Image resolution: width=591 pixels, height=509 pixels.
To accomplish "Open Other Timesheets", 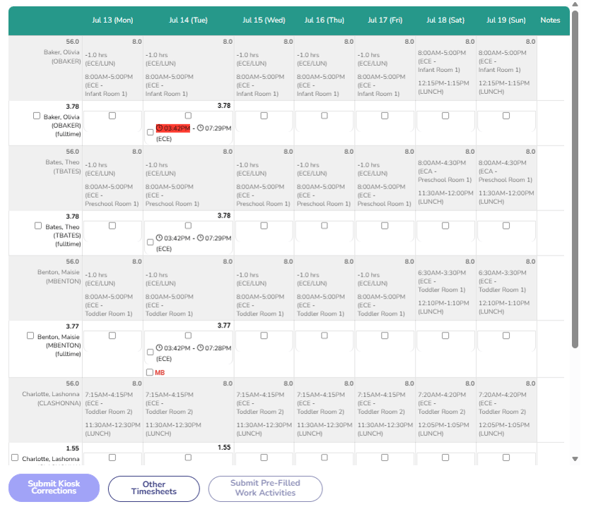I will click(x=154, y=488).
